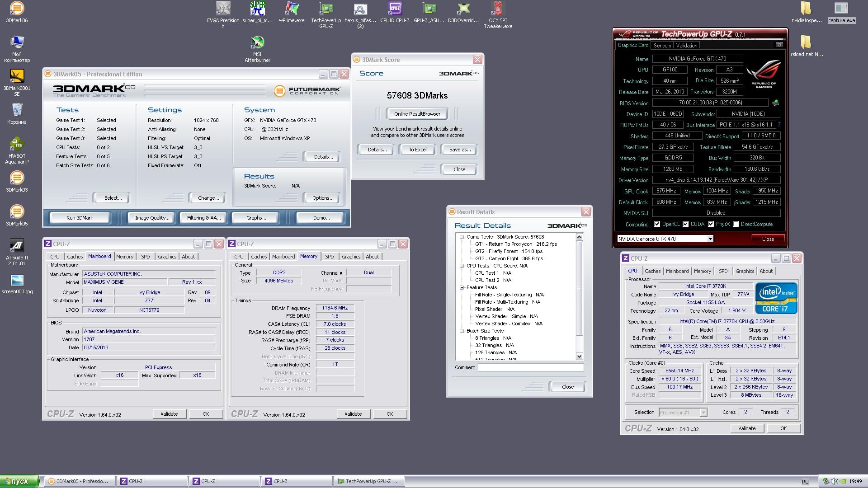Open the GPU selection dropdown in GPU-Z

coord(710,239)
